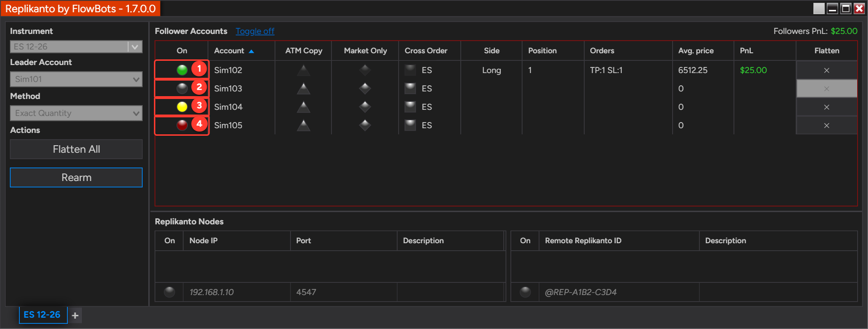Click the sort arrow beside Account

pos(251,51)
